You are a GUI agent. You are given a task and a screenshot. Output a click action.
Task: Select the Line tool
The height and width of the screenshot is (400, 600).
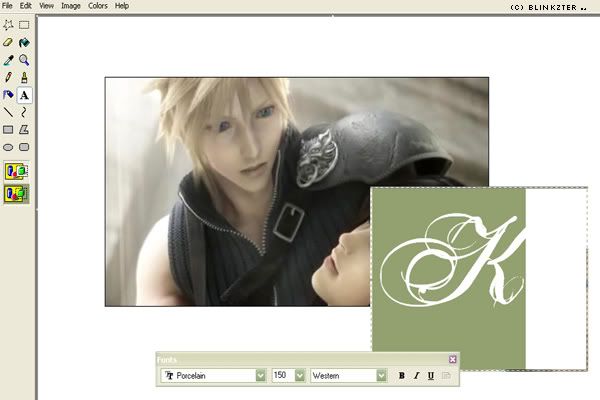pyautogui.click(x=8, y=112)
